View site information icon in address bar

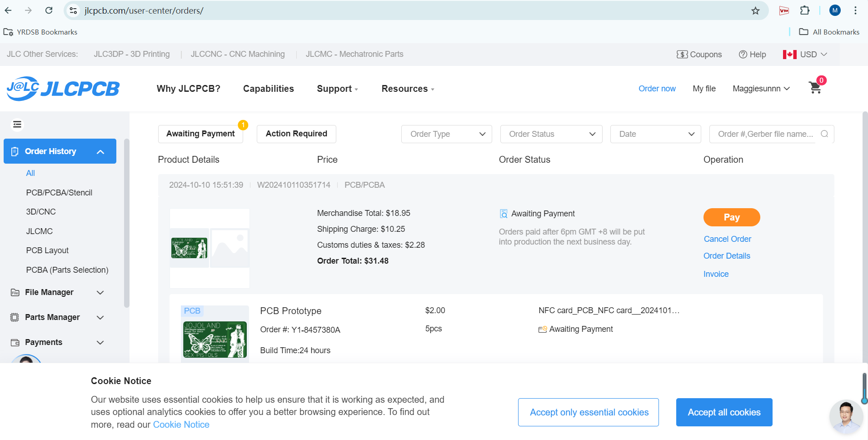[x=73, y=10]
